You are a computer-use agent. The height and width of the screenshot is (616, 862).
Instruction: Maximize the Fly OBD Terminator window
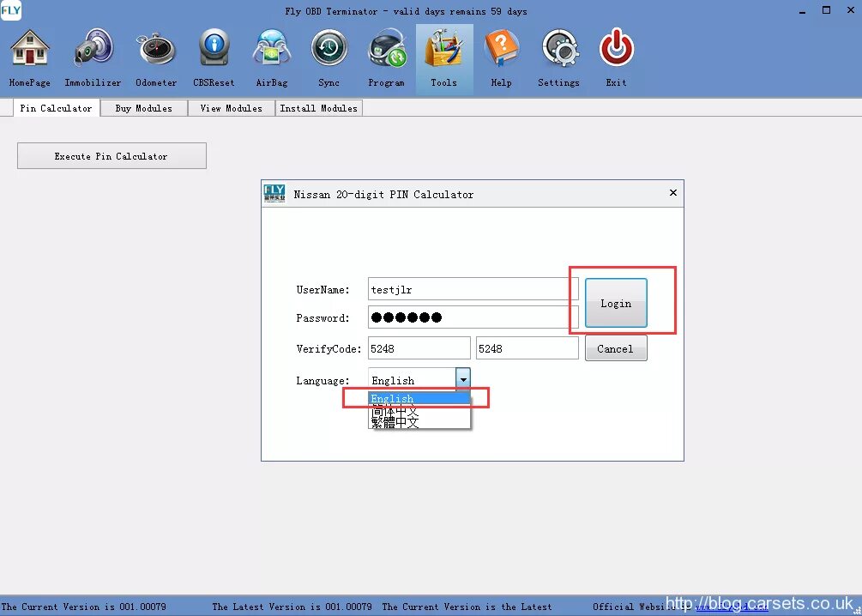[x=826, y=10]
